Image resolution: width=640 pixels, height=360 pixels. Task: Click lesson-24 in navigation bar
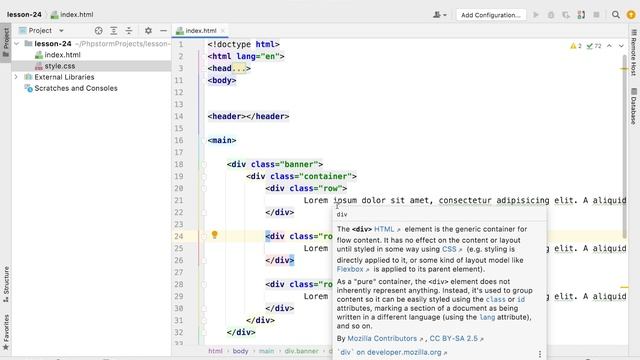(x=24, y=14)
